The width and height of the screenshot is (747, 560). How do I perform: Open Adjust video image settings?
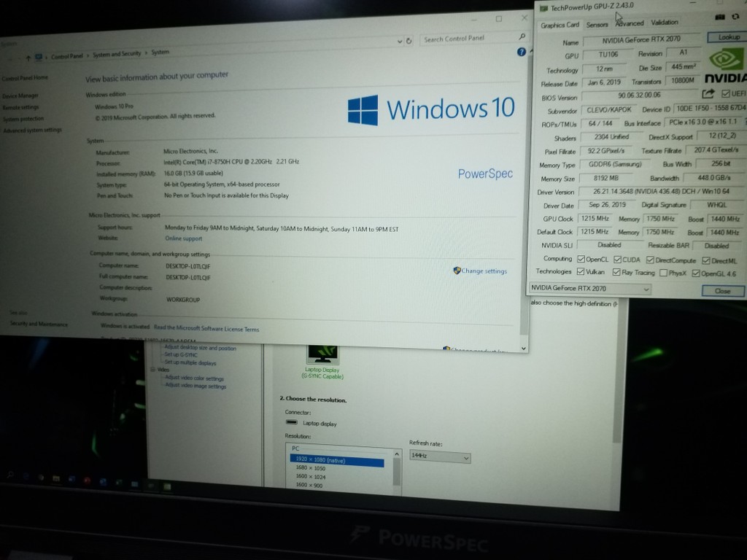[196, 386]
